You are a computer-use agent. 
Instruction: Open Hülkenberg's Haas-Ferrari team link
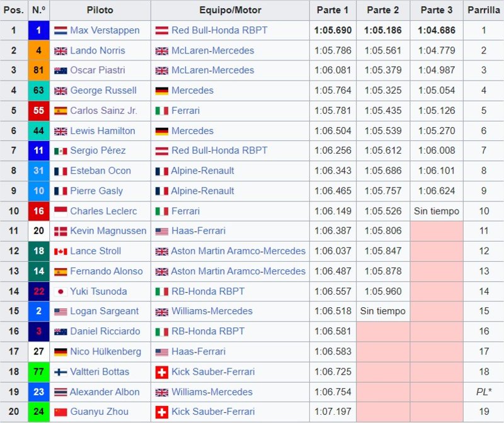[198, 351]
